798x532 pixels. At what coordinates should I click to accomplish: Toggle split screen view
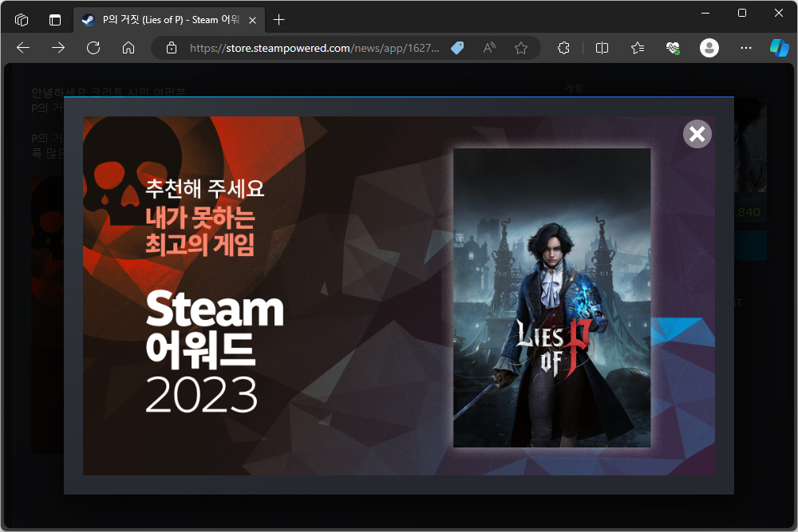click(x=602, y=48)
